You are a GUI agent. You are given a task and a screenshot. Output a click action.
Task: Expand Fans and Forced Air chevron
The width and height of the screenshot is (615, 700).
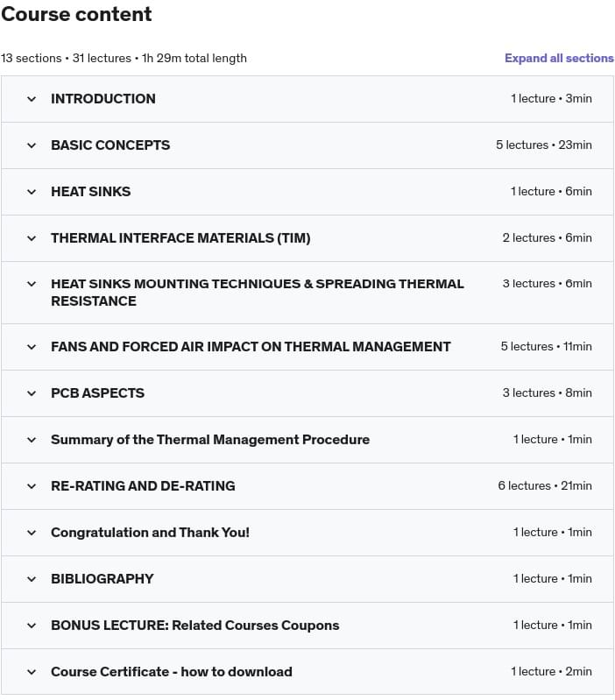(x=32, y=347)
